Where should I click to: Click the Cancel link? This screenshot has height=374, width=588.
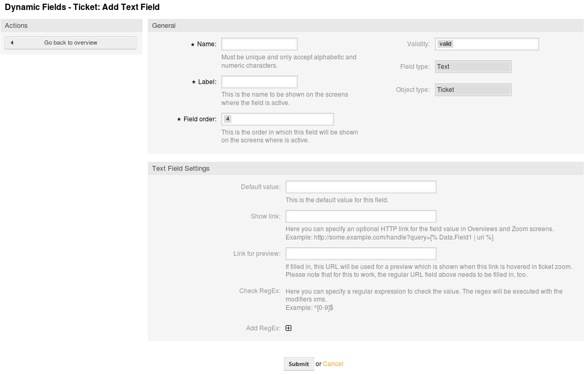click(x=333, y=364)
